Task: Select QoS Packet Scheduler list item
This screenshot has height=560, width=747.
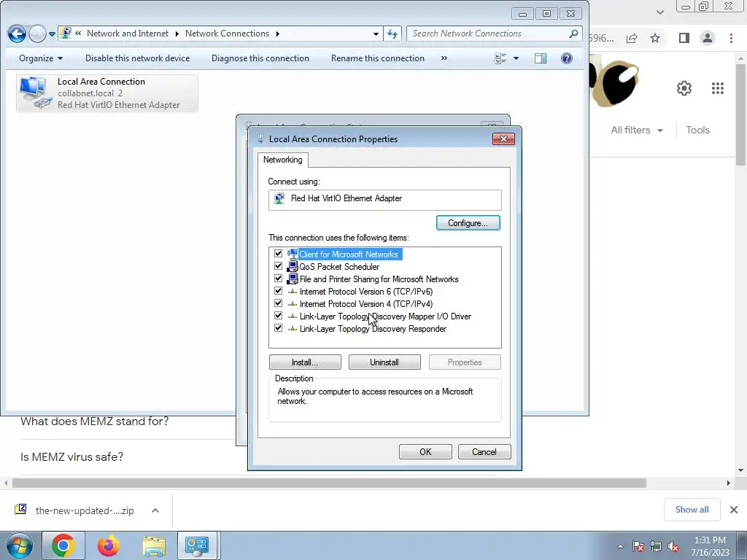Action: (339, 267)
